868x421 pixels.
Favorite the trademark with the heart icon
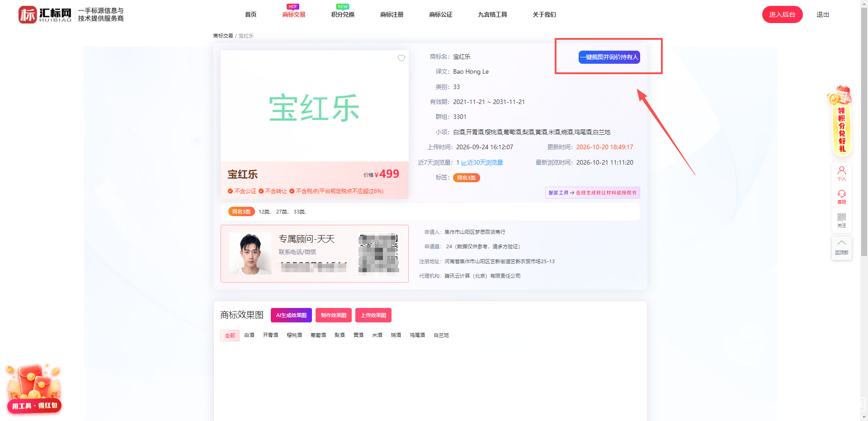point(401,58)
